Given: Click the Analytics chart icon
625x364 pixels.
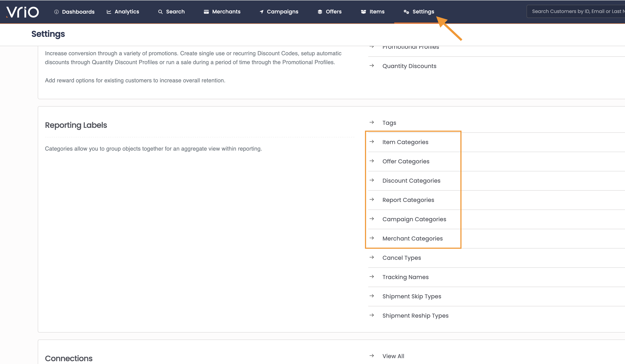Looking at the screenshot, I should 109,12.
